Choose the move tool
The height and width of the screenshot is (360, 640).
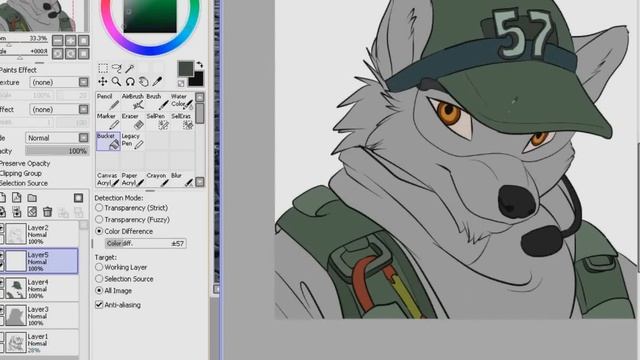[x=103, y=82]
